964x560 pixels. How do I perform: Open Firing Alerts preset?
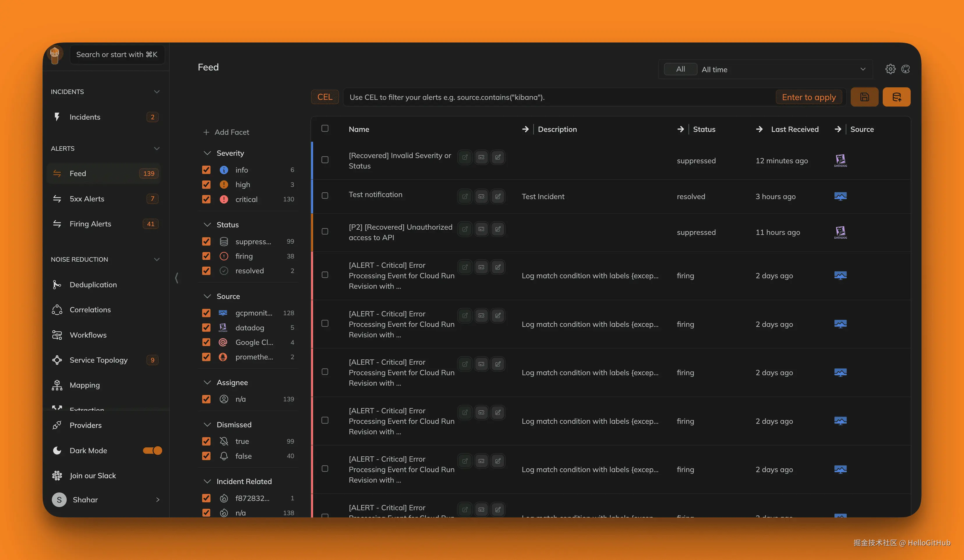click(x=90, y=224)
